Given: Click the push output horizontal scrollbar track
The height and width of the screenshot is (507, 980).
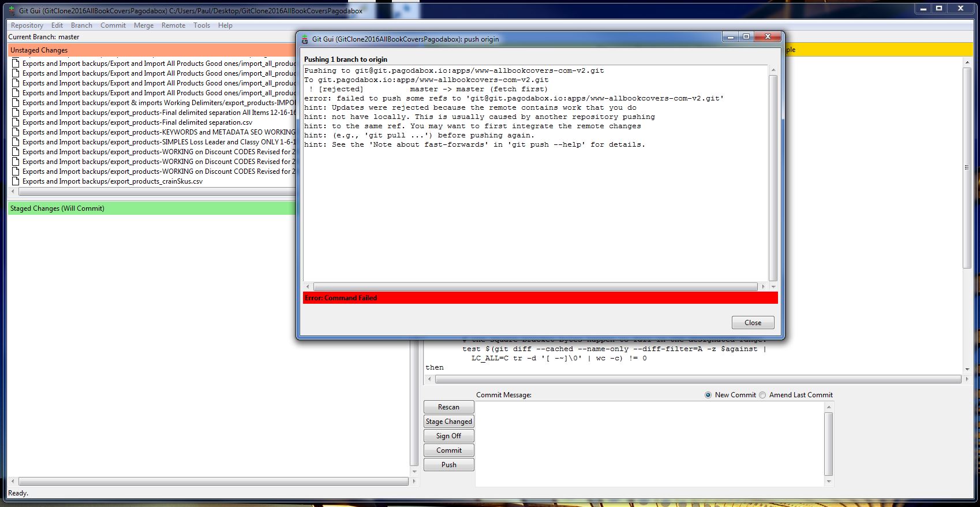Looking at the screenshot, I should point(536,286).
